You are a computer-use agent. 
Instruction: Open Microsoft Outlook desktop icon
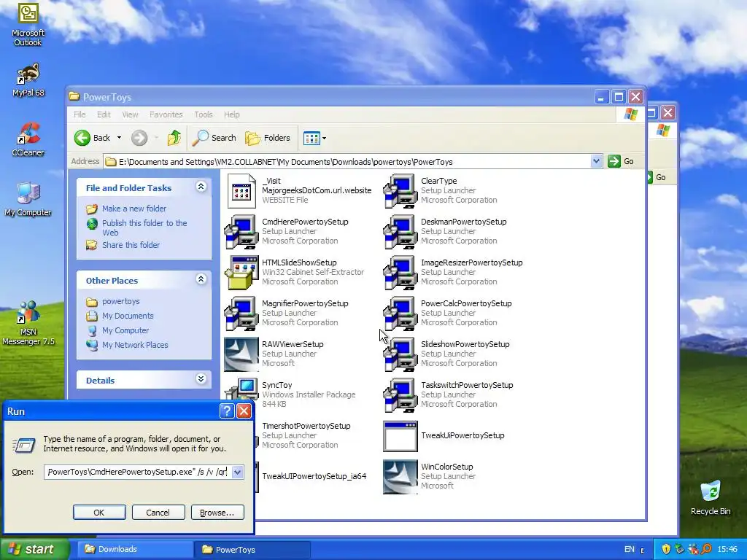pos(28,13)
